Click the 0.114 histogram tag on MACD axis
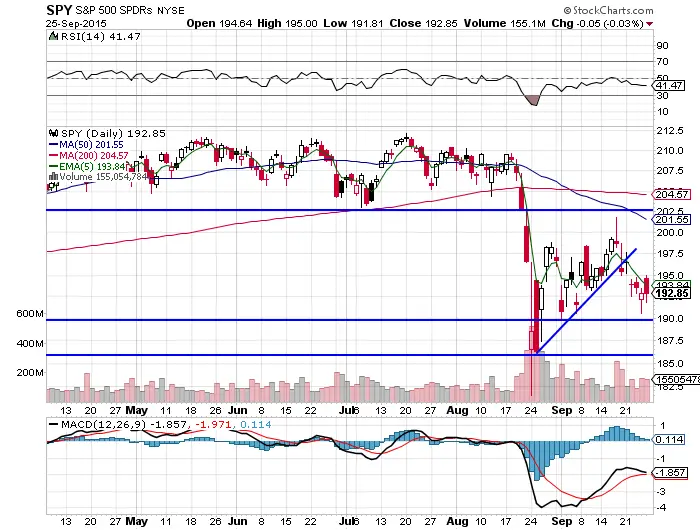Viewport: 700px width, 530px height. (669, 440)
